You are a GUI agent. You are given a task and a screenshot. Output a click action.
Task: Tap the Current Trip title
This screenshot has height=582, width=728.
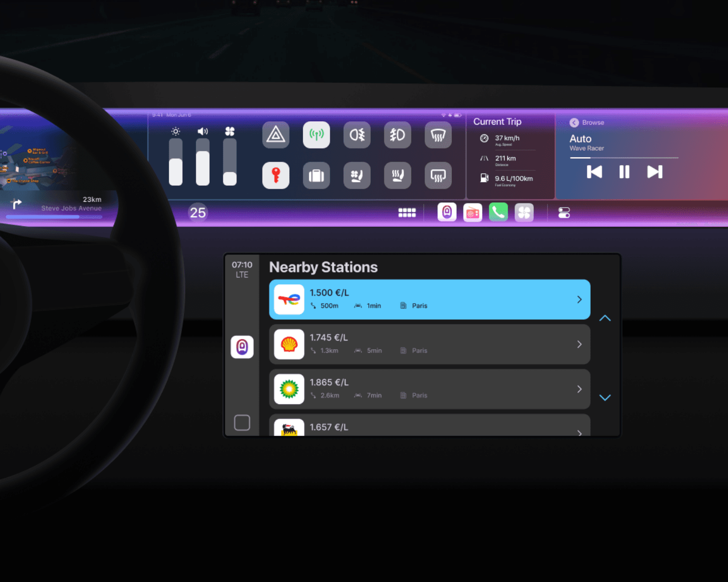(x=497, y=122)
